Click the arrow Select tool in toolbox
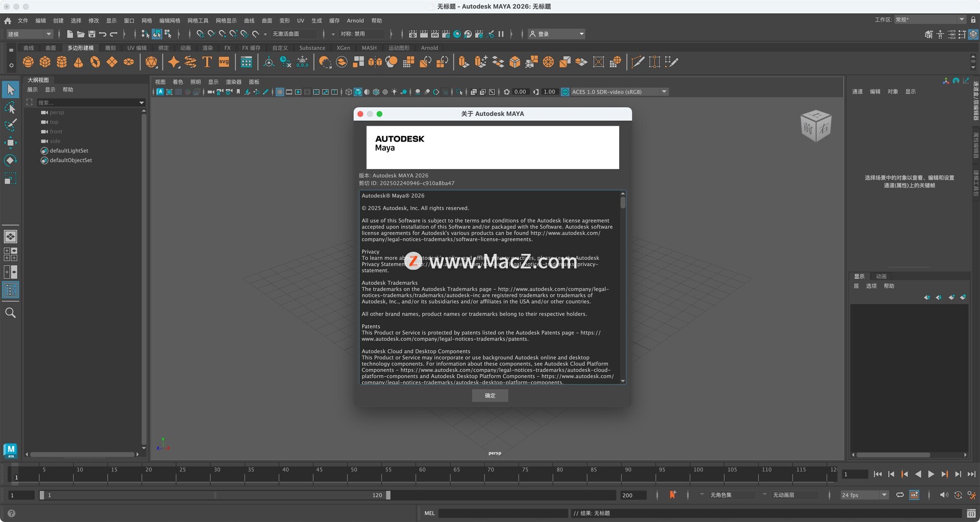This screenshot has width=980, height=522. click(10, 89)
